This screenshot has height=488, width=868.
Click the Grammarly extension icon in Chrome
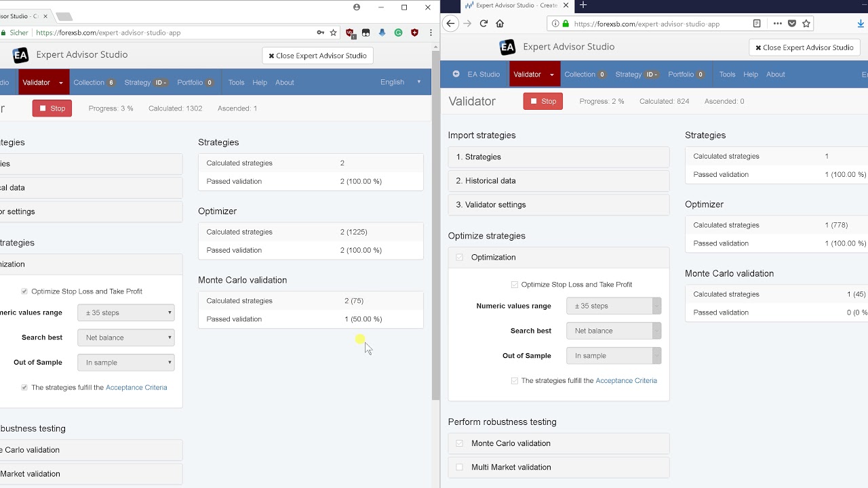398,33
